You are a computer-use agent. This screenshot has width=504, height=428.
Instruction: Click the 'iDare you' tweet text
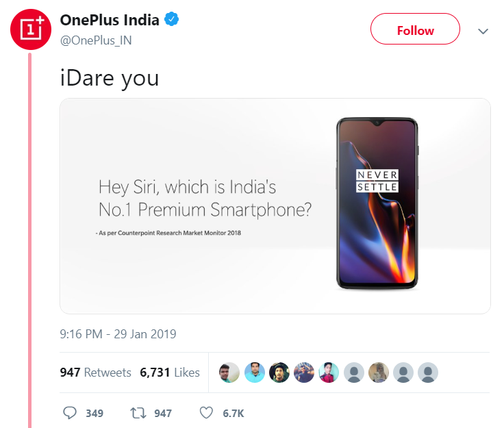pos(110,77)
